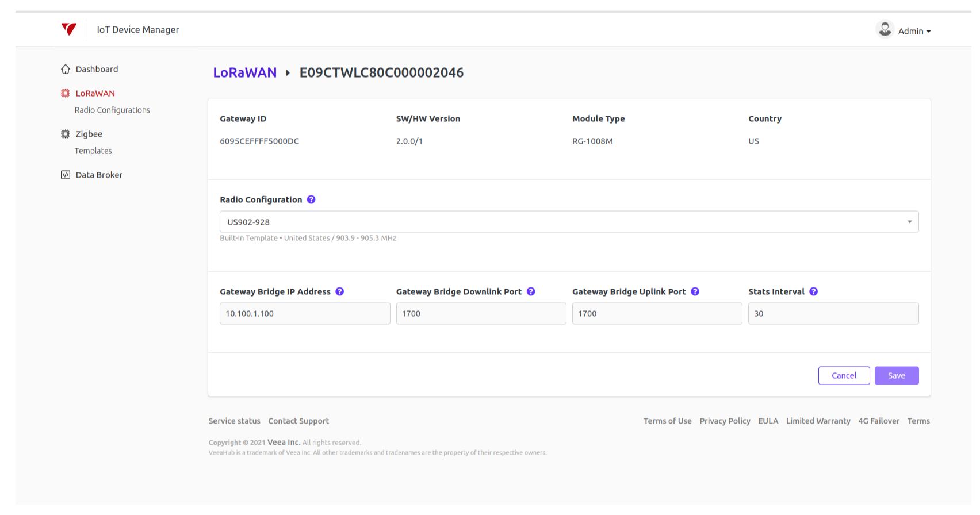980x515 pixels.
Task: Open the EULA footer link
Action: [x=768, y=421]
